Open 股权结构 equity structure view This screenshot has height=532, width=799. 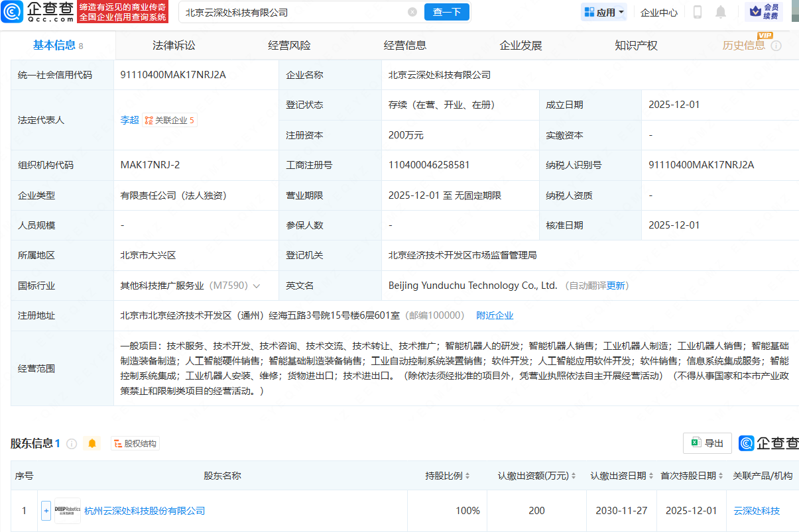[x=135, y=443]
